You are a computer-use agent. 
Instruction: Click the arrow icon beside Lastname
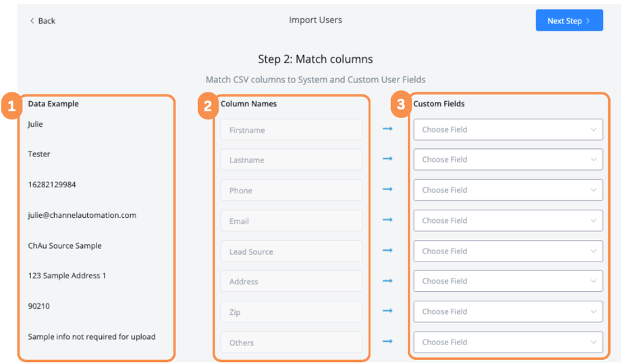(387, 159)
